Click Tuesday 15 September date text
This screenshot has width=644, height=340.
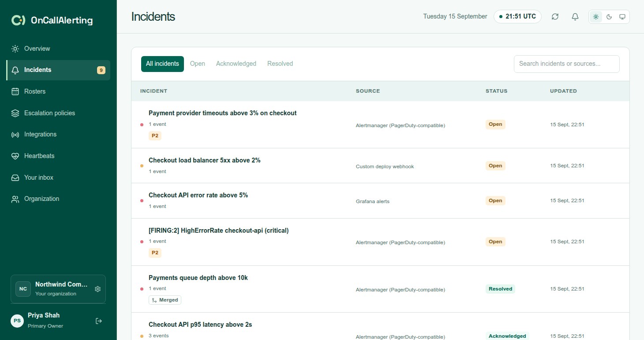[x=455, y=16]
